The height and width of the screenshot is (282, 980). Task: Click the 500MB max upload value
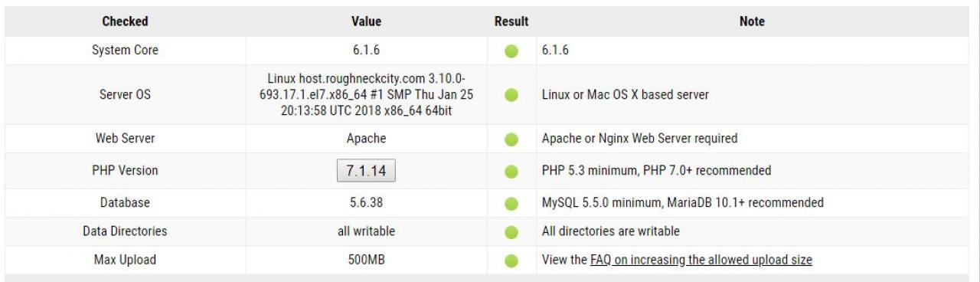click(366, 260)
